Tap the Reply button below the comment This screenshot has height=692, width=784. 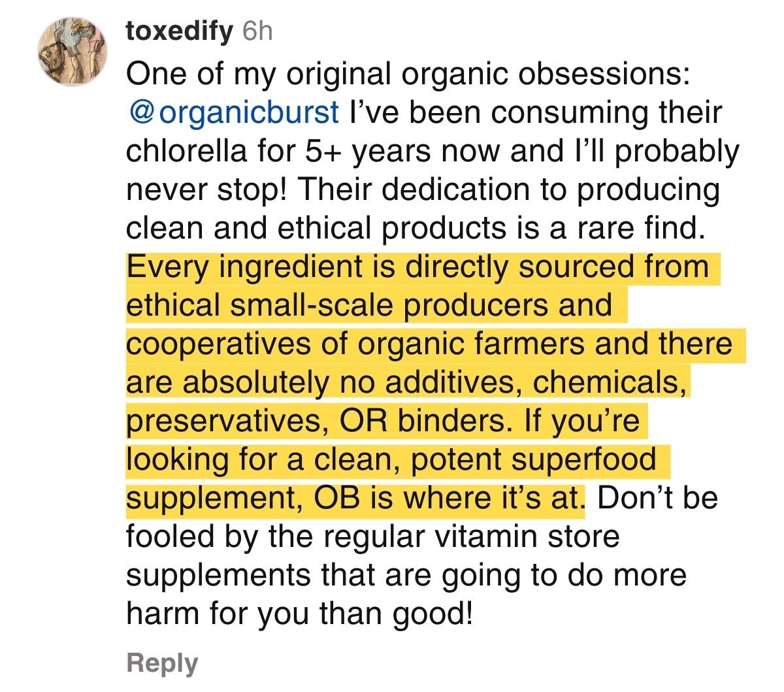pyautogui.click(x=162, y=662)
